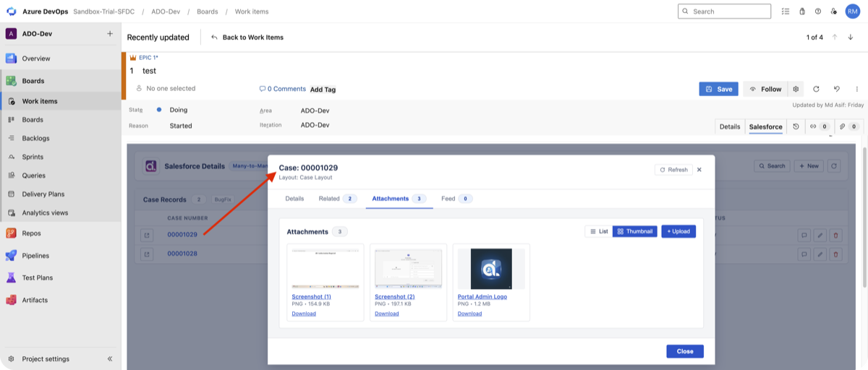Open record icon for case 00001029
Image resolution: width=868 pixels, height=370 pixels.
(x=147, y=235)
